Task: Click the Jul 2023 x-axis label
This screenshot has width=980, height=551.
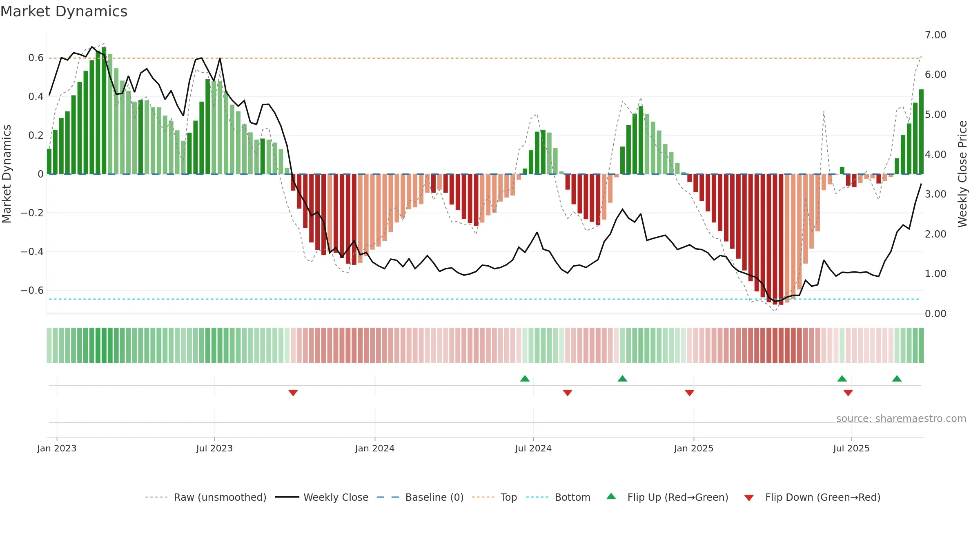Action: coord(214,448)
